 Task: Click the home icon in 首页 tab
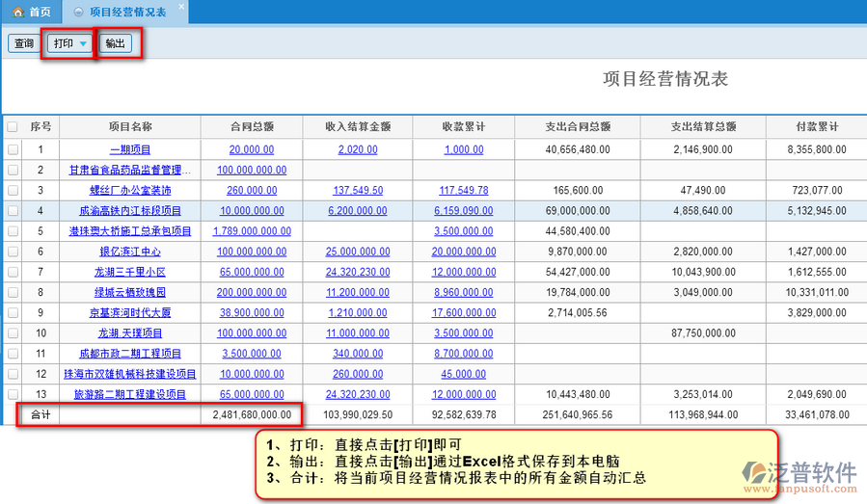[17, 12]
